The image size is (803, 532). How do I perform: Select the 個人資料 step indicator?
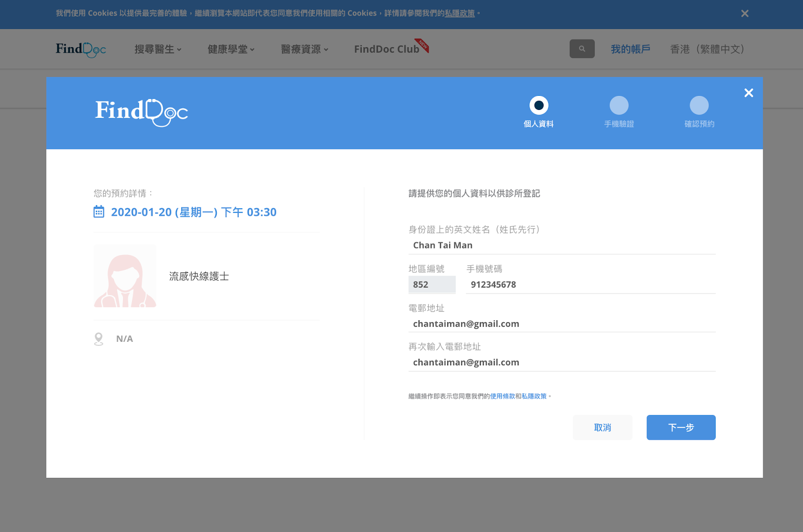pos(539,112)
